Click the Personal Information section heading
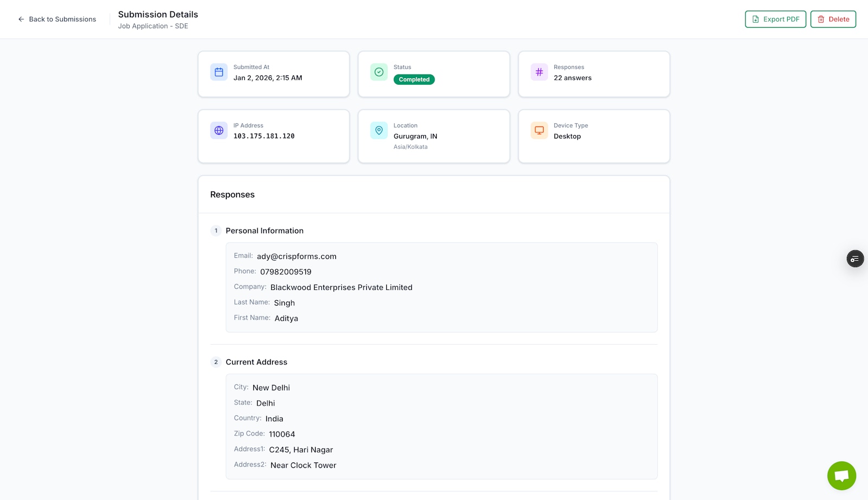The width and height of the screenshot is (868, 500). (x=265, y=231)
